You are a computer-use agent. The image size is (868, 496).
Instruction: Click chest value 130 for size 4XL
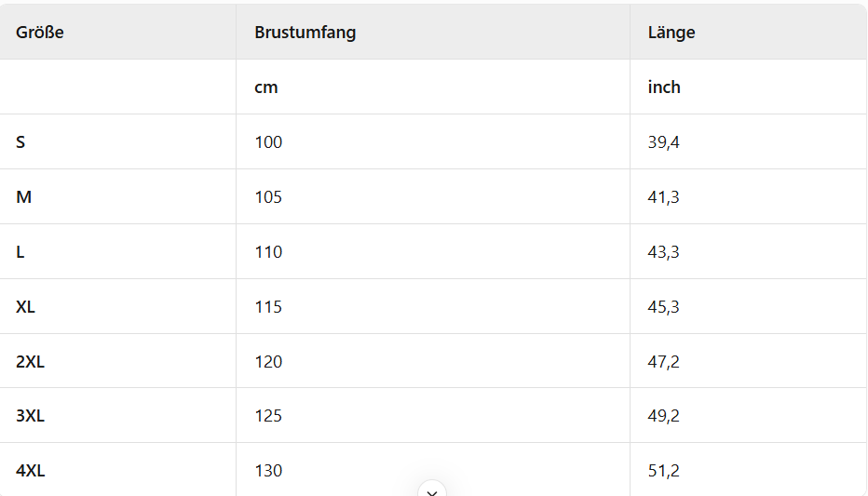[x=268, y=471]
